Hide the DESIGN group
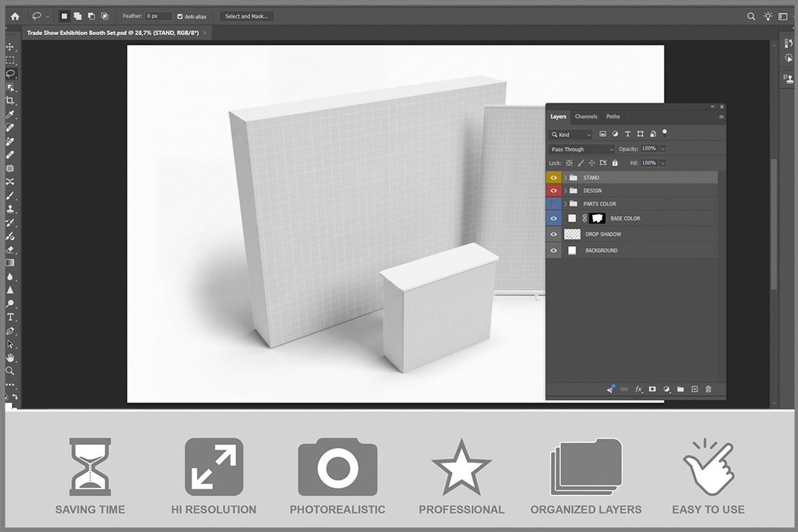Image resolution: width=798 pixels, height=532 pixels. tap(553, 191)
